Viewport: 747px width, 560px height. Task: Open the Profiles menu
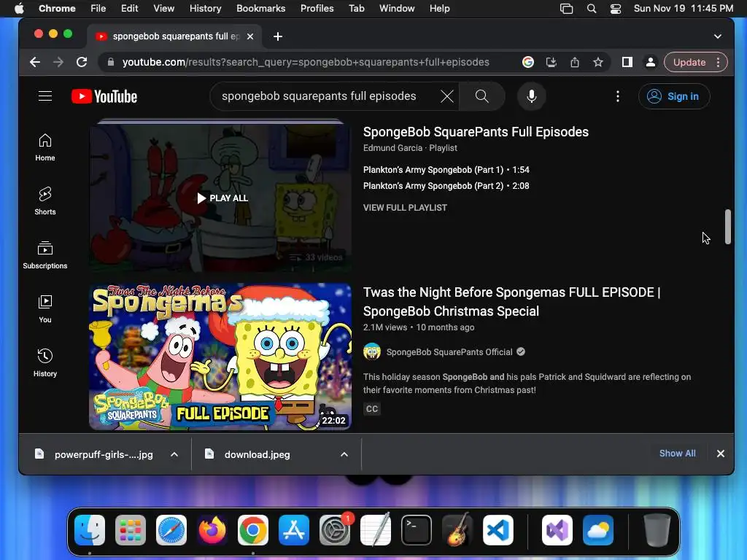(x=317, y=8)
